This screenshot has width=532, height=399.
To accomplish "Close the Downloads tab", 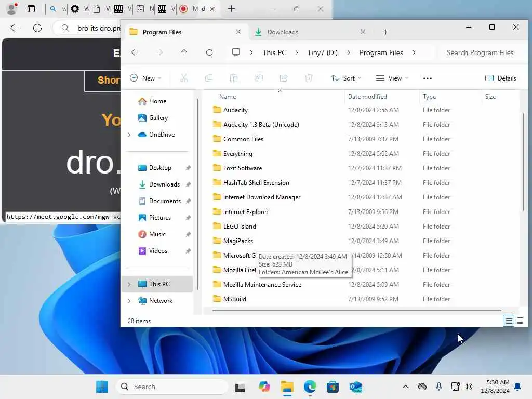I will pyautogui.click(x=363, y=32).
